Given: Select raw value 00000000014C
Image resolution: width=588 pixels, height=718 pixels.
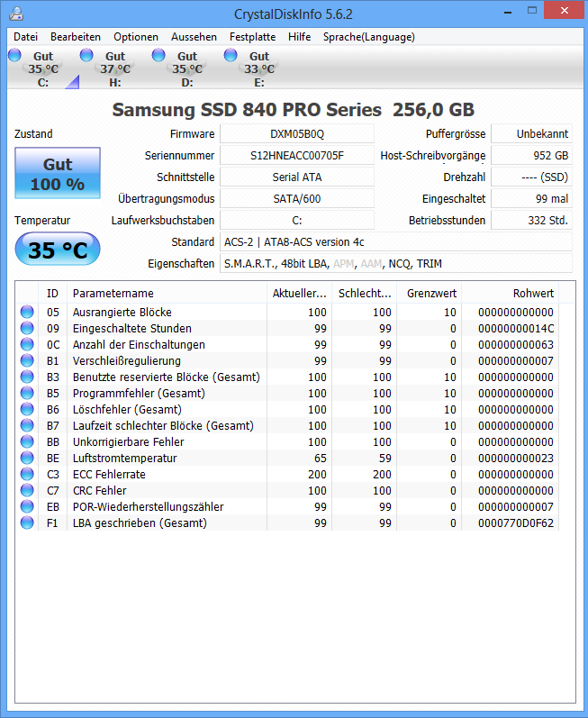Looking at the screenshot, I should [x=516, y=328].
